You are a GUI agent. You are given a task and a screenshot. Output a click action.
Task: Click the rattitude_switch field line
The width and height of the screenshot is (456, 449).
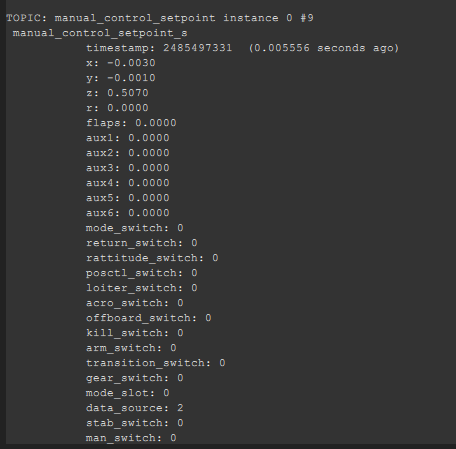(x=152, y=258)
